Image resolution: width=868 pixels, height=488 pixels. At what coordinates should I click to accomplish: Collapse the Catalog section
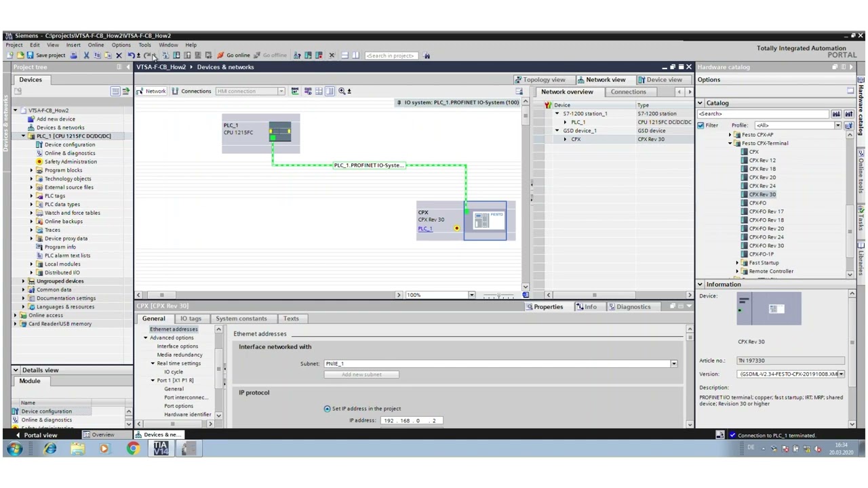pyautogui.click(x=701, y=103)
